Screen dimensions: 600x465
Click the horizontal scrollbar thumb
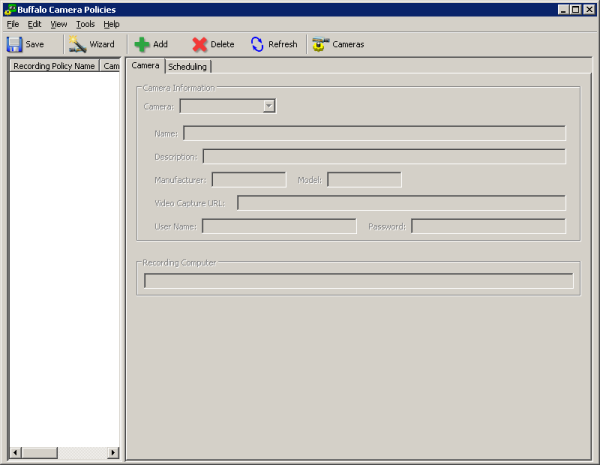coord(39,453)
